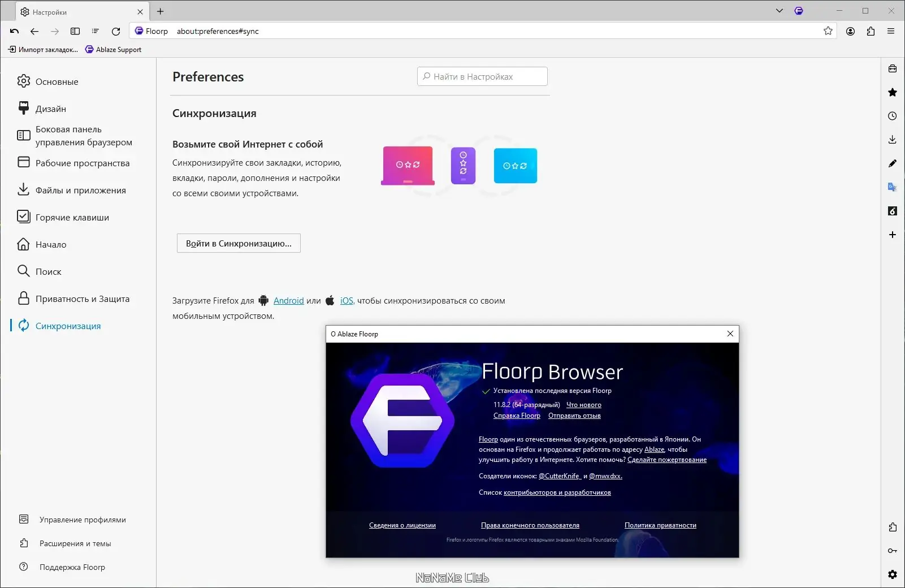905x588 pixels.
Task: Select the Настройки tab
Action: [x=82, y=12]
